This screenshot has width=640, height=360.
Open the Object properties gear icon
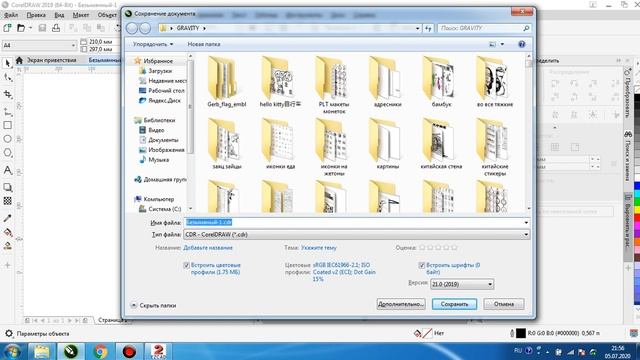[9, 333]
